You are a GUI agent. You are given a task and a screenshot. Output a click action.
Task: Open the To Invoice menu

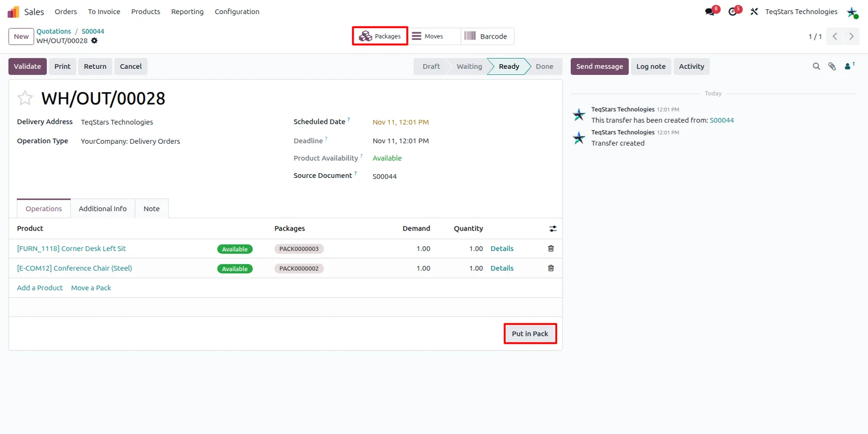click(x=104, y=12)
